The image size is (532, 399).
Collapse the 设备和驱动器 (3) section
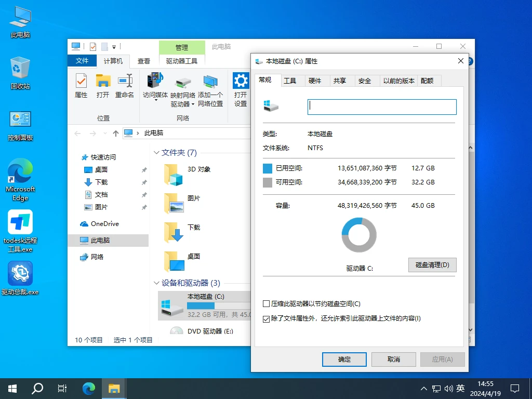pos(156,283)
